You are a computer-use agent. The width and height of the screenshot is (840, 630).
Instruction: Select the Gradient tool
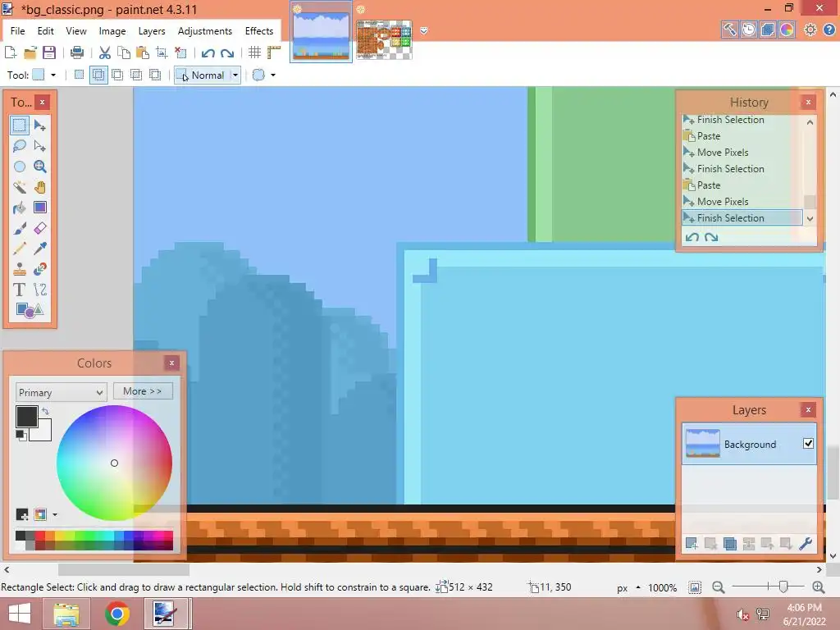coord(39,208)
